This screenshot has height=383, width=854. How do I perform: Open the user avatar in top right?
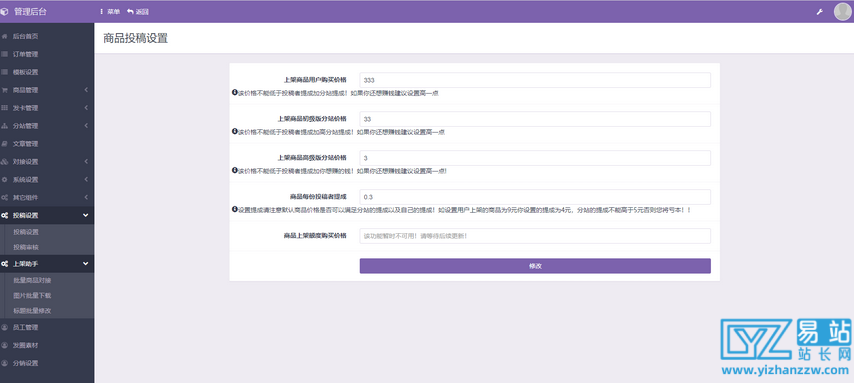843,11
